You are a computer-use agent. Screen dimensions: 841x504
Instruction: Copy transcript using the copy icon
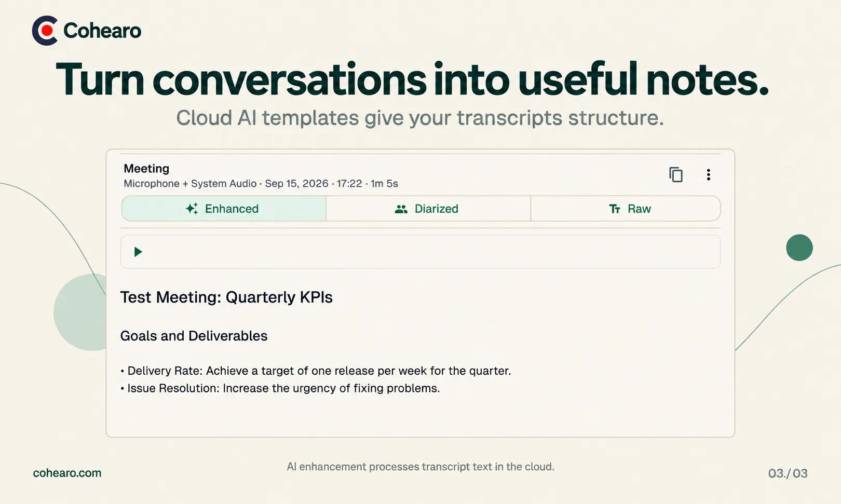[675, 174]
